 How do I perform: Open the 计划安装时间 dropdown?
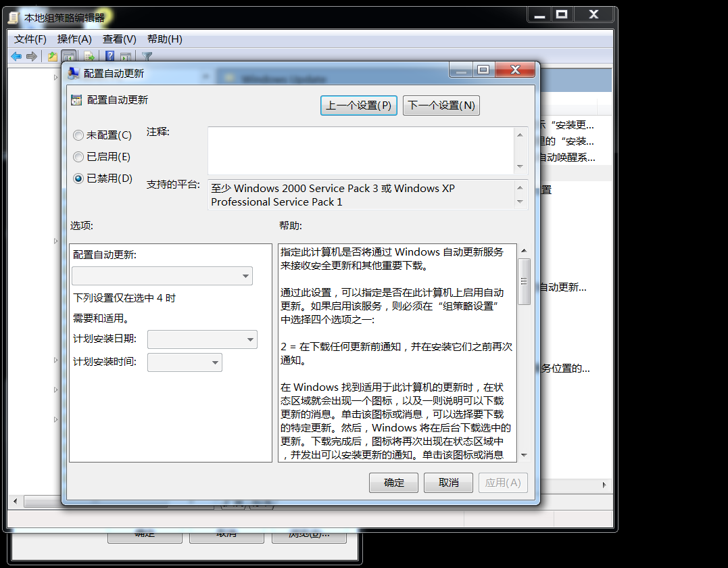click(x=185, y=362)
